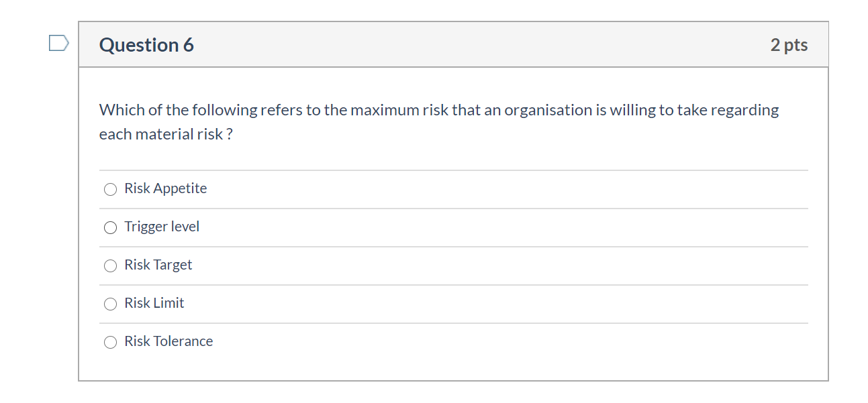Click the 2 pts label
Viewport: 868px width, 403px height.
coord(790,44)
